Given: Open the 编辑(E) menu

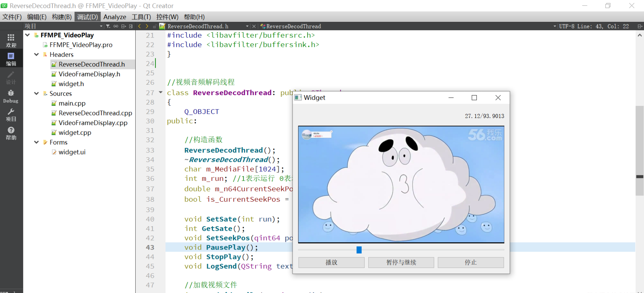Looking at the screenshot, I should click(37, 17).
